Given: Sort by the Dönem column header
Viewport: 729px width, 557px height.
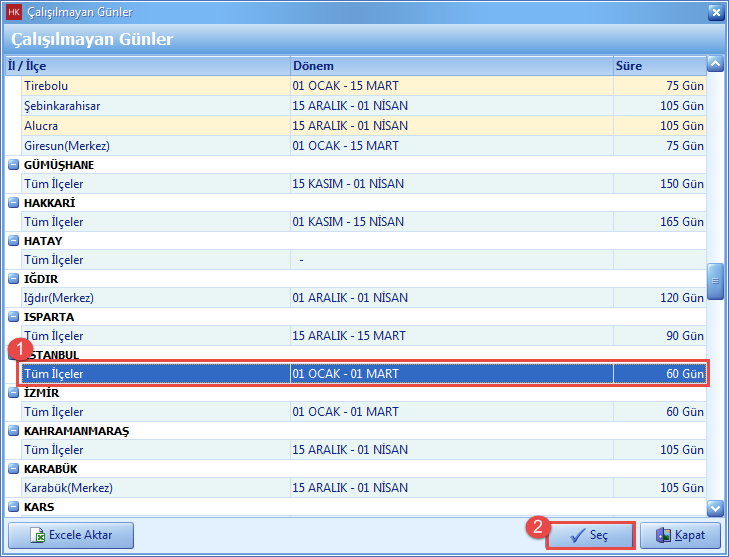Looking at the screenshot, I should [x=450, y=66].
